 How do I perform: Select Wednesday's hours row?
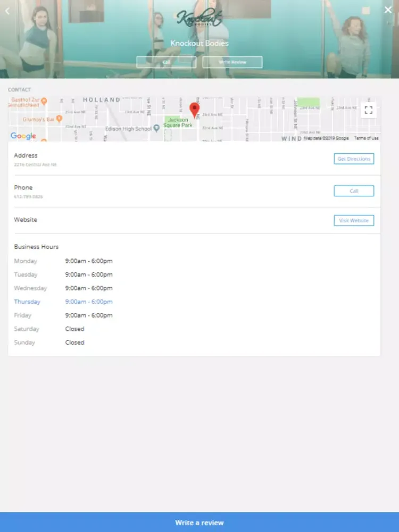pyautogui.click(x=63, y=288)
